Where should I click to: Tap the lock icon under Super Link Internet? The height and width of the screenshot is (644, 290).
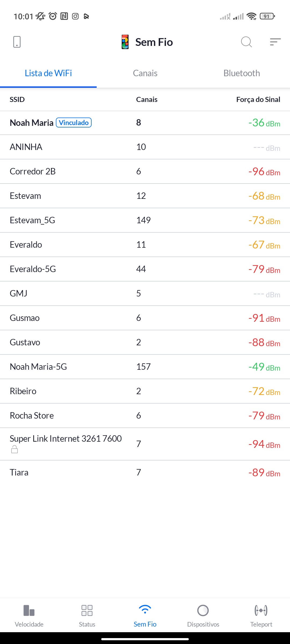point(15,449)
